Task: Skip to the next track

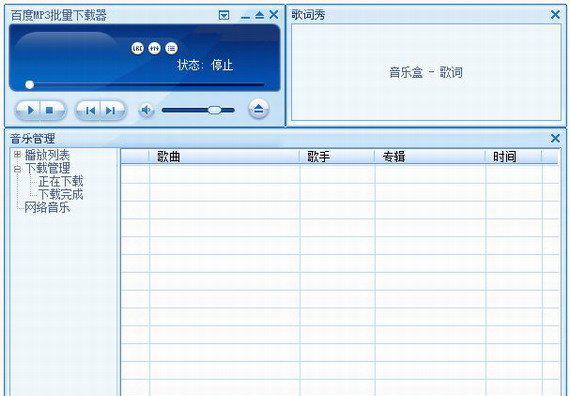Action: coord(111,110)
